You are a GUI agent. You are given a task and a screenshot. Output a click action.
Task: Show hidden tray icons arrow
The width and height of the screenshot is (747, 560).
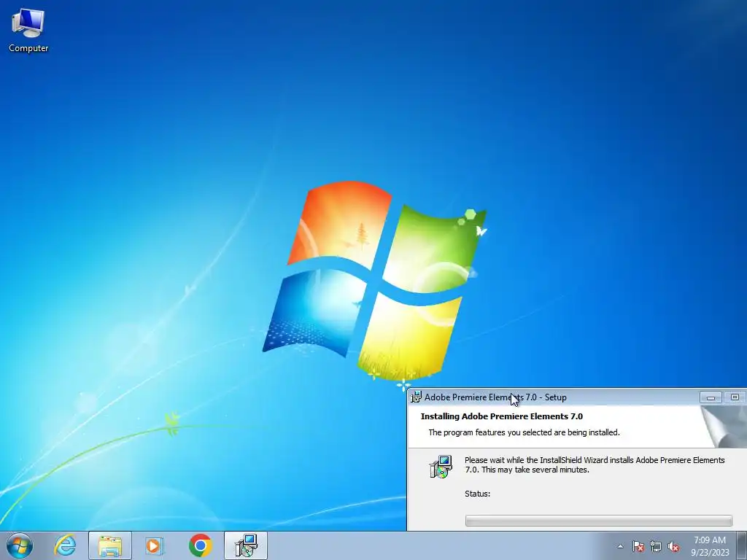620,546
